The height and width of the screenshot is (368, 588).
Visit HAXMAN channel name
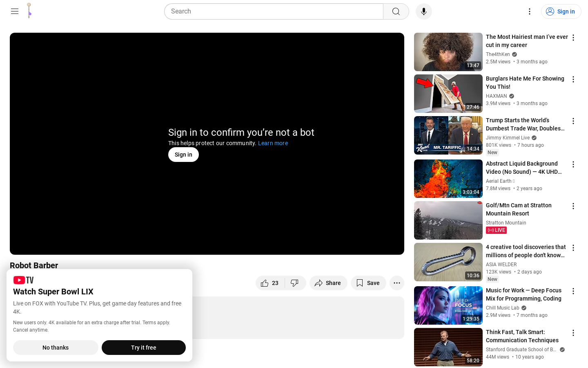click(496, 96)
